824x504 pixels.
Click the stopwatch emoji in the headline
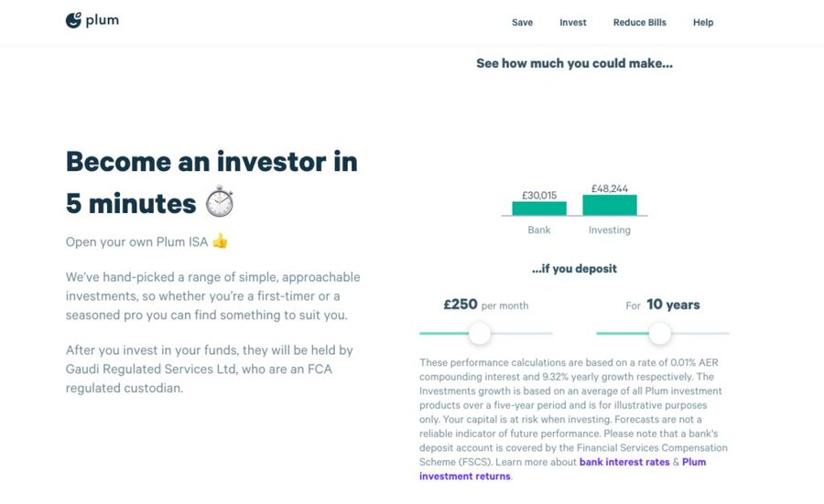tap(219, 201)
